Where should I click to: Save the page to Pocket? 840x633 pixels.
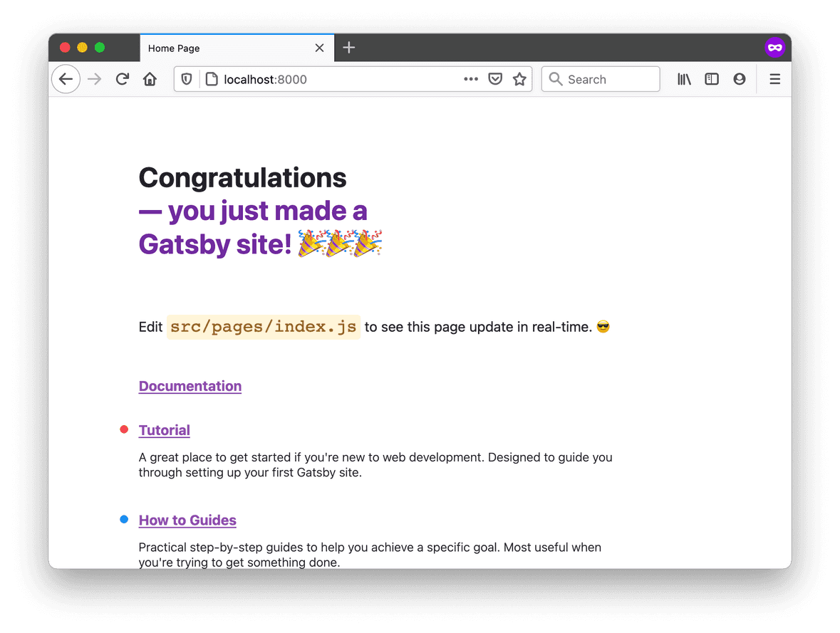[495, 79]
